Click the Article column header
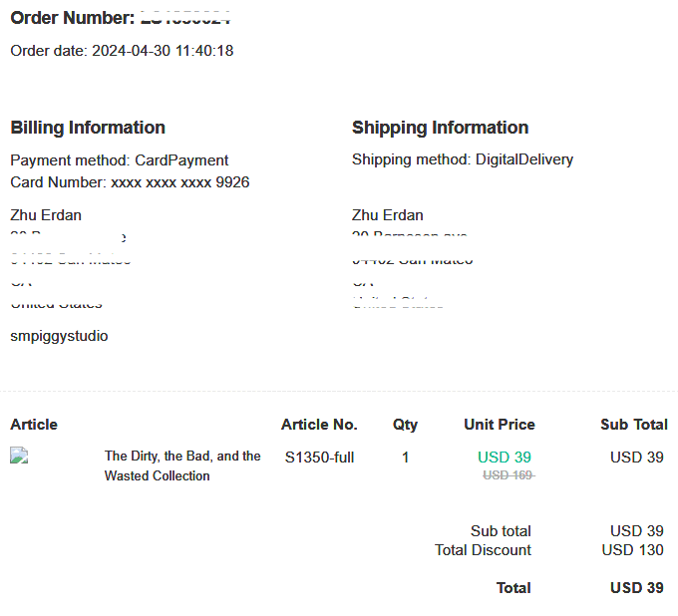 pos(34,424)
